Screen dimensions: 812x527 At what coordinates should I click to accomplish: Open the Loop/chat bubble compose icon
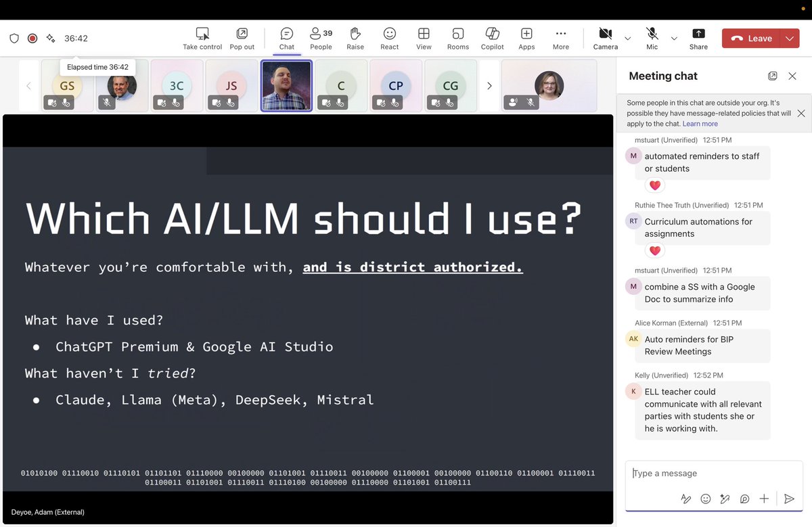pyautogui.click(x=744, y=499)
